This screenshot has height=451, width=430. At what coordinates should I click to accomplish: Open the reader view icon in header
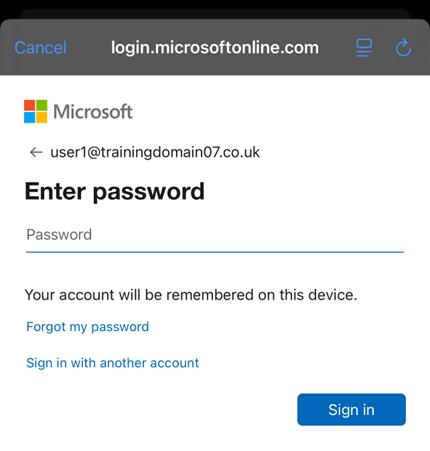pos(364,48)
